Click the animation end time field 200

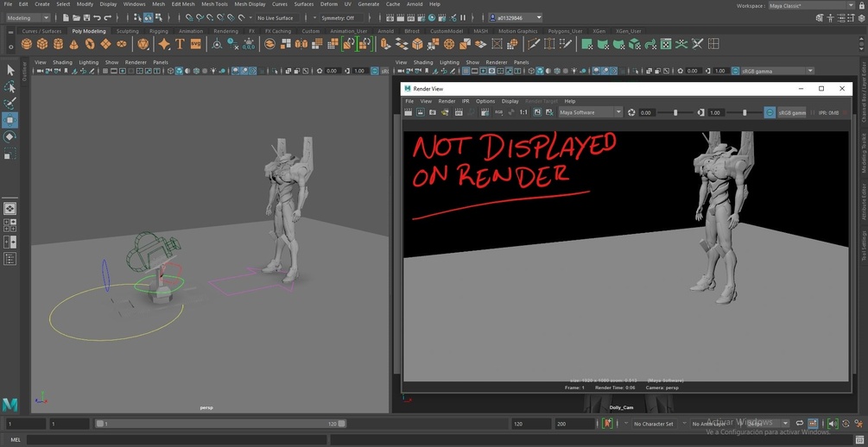point(575,424)
